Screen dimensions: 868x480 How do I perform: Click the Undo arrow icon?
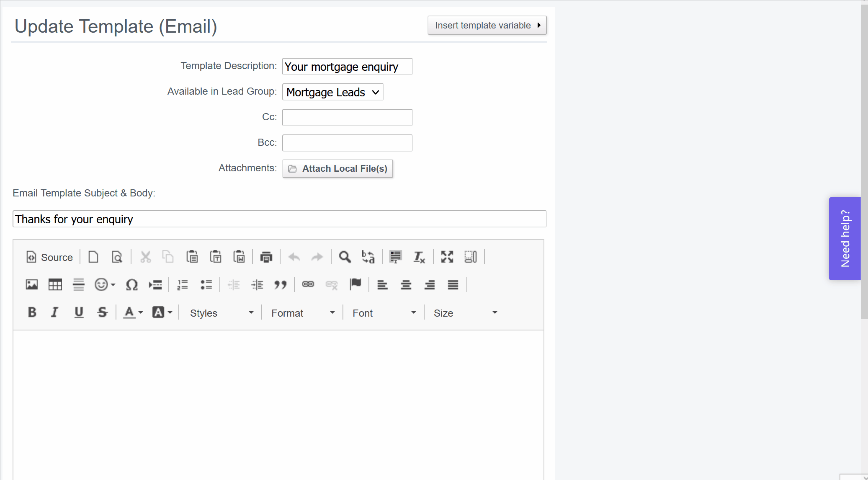pos(294,257)
